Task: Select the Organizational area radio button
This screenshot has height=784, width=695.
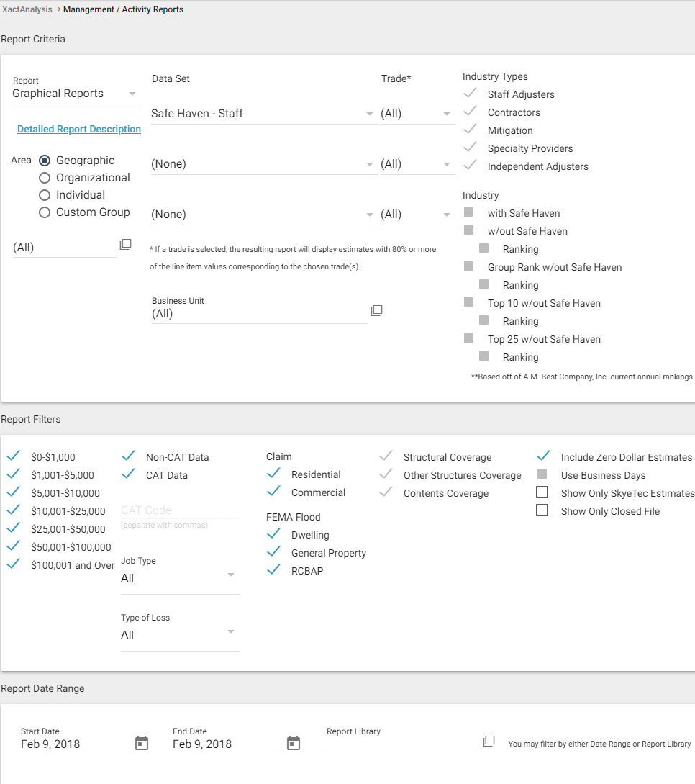Action: pos(45,178)
